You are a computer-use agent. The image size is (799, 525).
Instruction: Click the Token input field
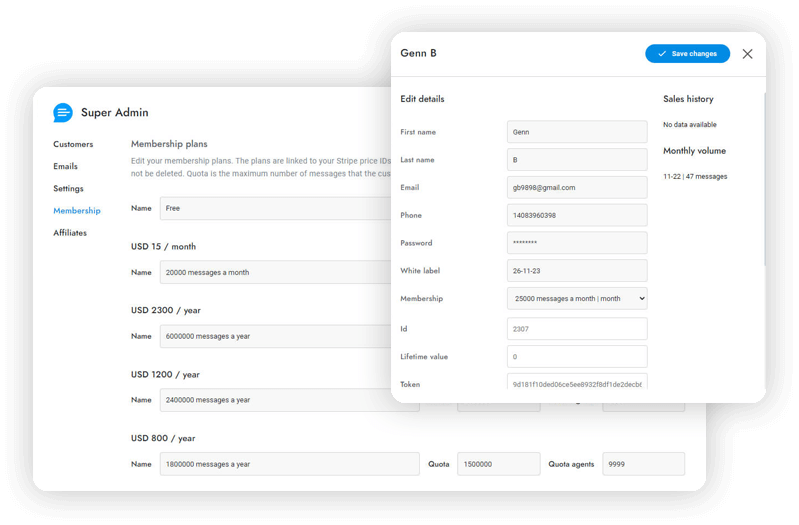click(x=577, y=384)
